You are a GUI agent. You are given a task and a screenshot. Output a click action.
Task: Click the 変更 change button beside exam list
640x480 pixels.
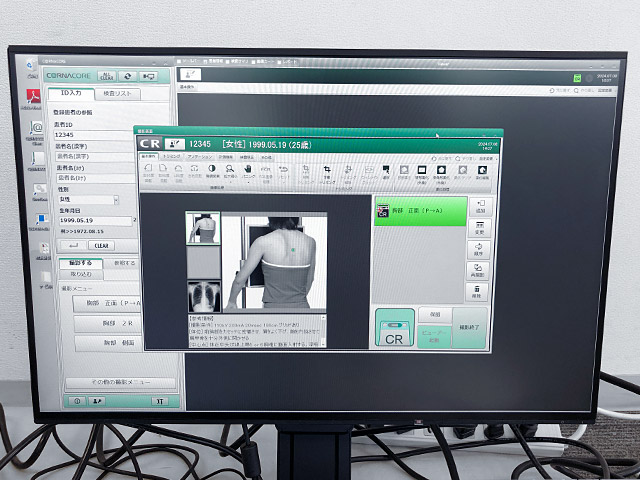479,228
